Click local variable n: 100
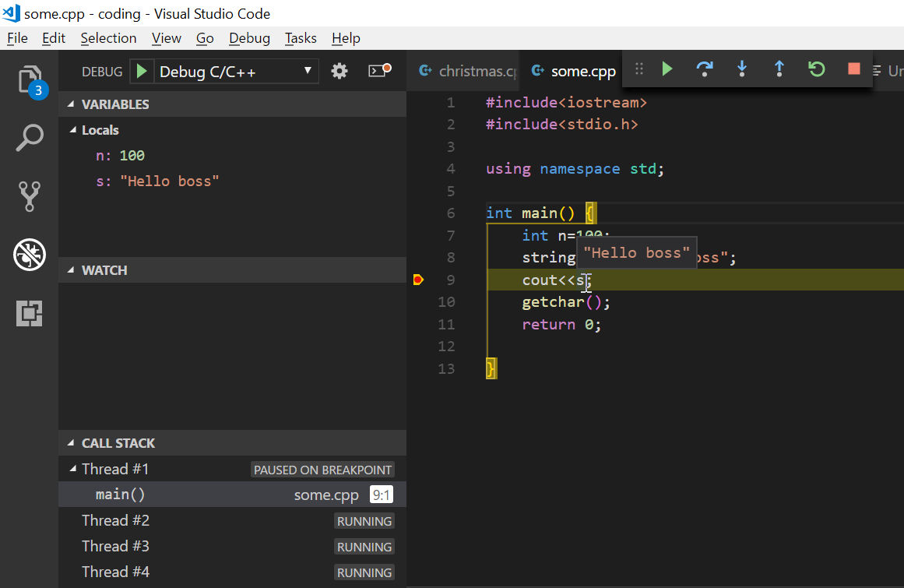Viewport: 904px width, 588px height. click(120, 156)
